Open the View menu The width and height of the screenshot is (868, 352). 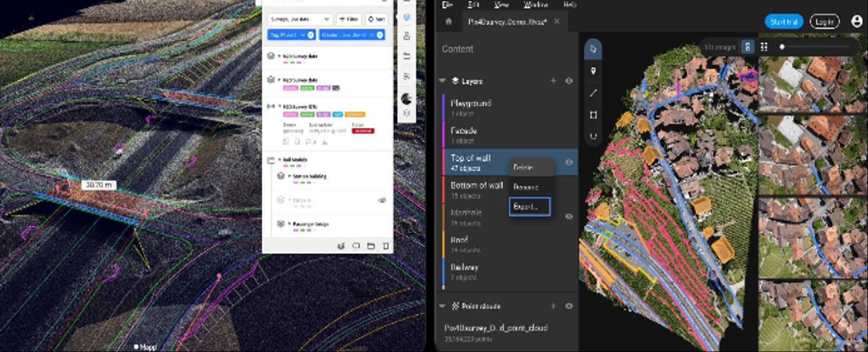coord(501,4)
